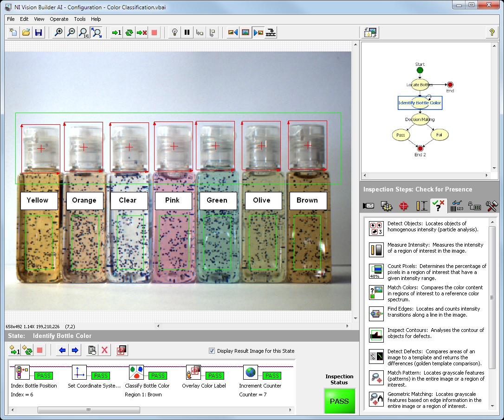The image size is (504, 420).
Task: Switch to the Communicate steps tab
Action: coord(474,205)
